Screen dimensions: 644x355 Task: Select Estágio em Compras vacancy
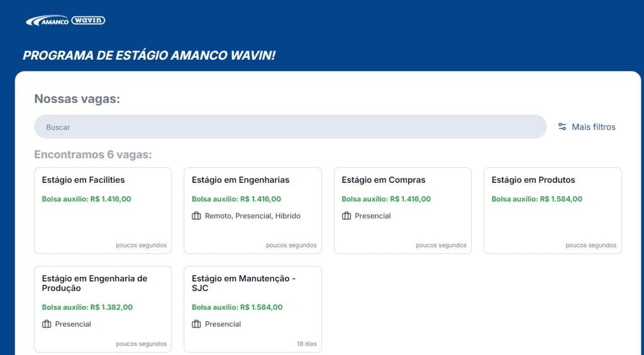(402, 210)
